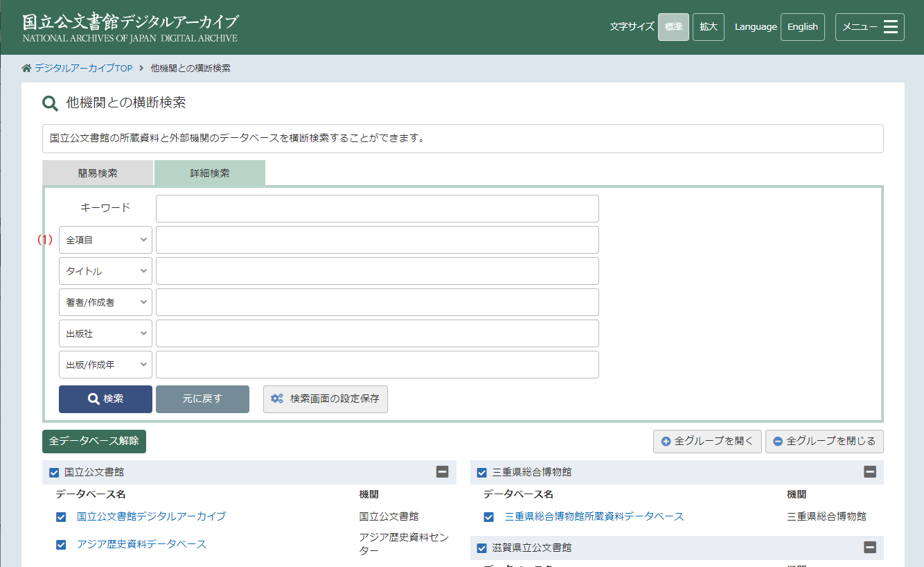Open 国立公文書館デジタルアーカイブ link

pyautogui.click(x=151, y=516)
